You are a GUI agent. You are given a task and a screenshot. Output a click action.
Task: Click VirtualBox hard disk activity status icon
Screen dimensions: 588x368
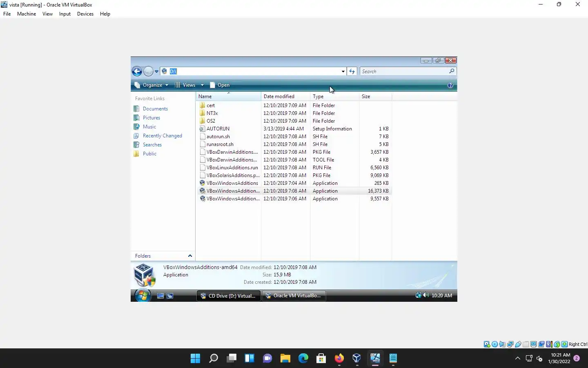pyautogui.click(x=487, y=344)
